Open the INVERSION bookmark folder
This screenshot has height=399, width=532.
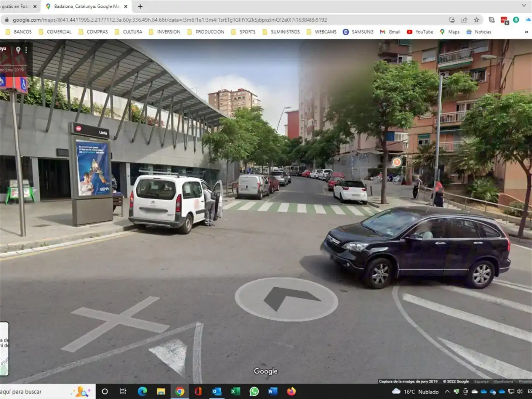coord(165,32)
